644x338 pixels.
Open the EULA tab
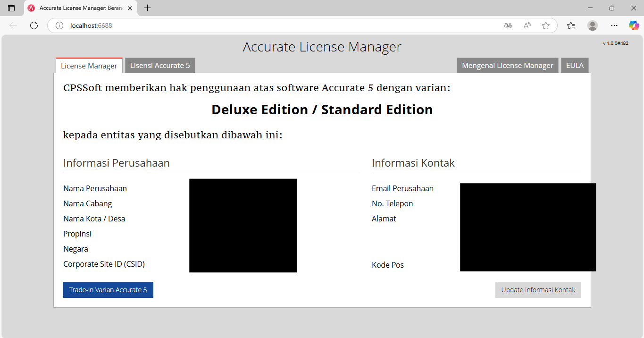(x=575, y=66)
